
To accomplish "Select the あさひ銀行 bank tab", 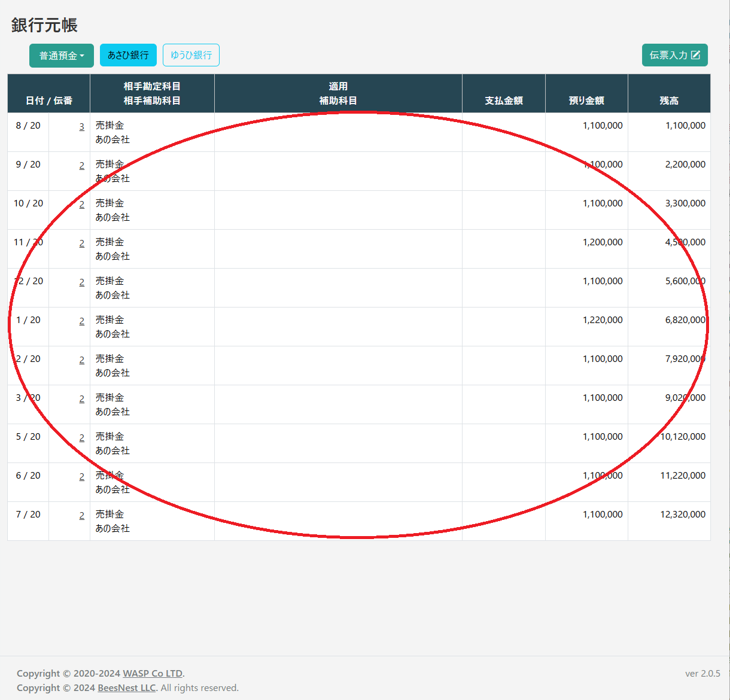I will 128,55.
